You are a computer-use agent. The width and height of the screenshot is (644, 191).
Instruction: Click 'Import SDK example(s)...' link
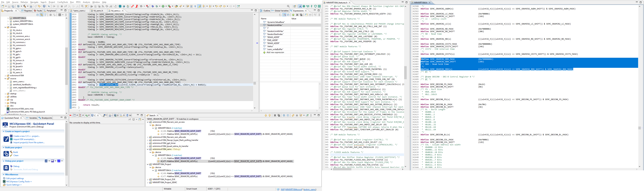[24, 139]
